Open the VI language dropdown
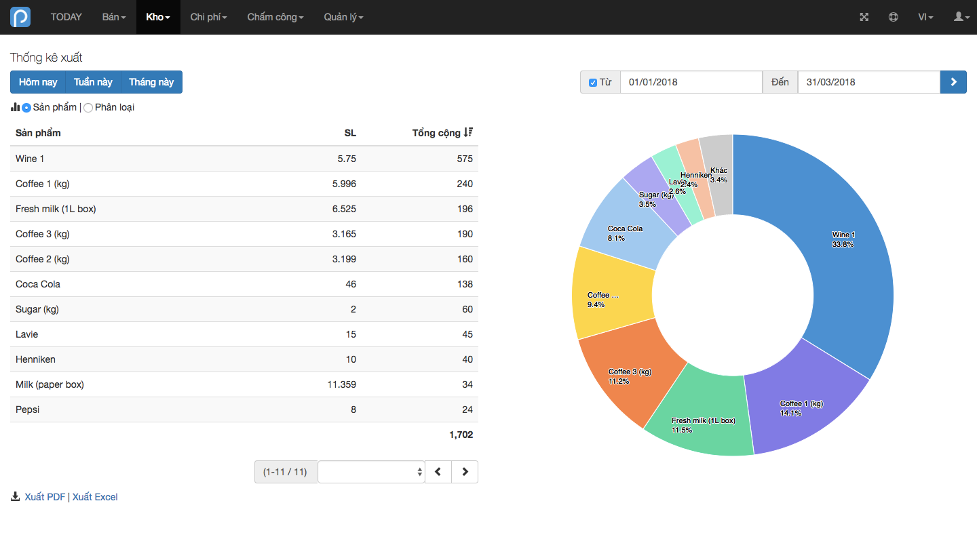977x560 pixels. coord(925,17)
